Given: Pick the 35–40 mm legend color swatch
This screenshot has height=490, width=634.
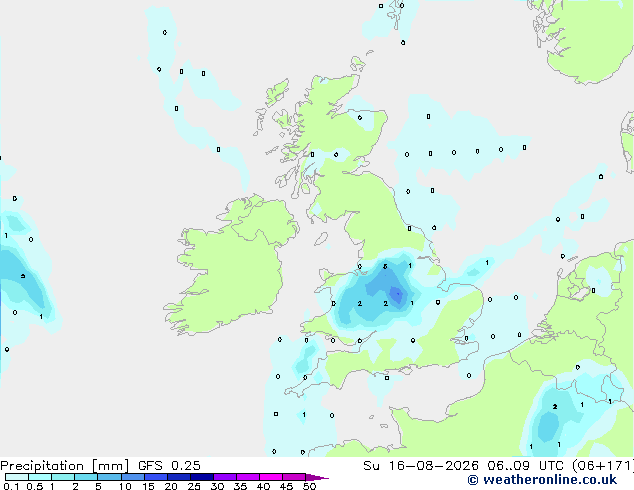Looking at the screenshot, I should click(248, 477).
